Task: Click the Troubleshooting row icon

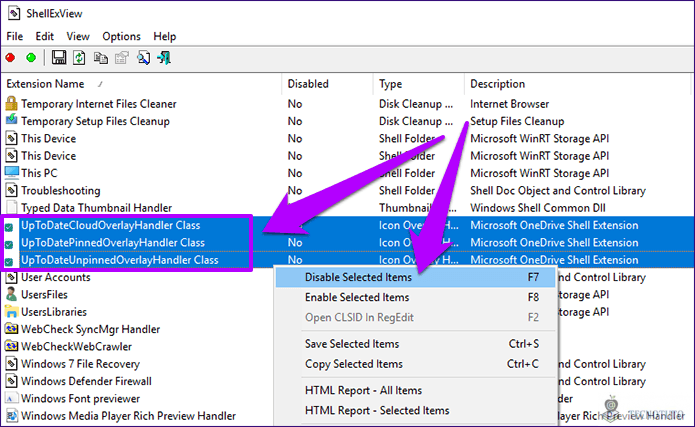Action: tap(12, 190)
